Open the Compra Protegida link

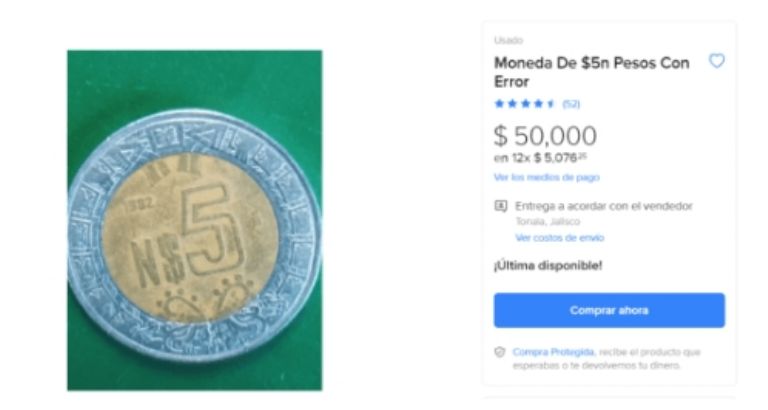click(553, 352)
